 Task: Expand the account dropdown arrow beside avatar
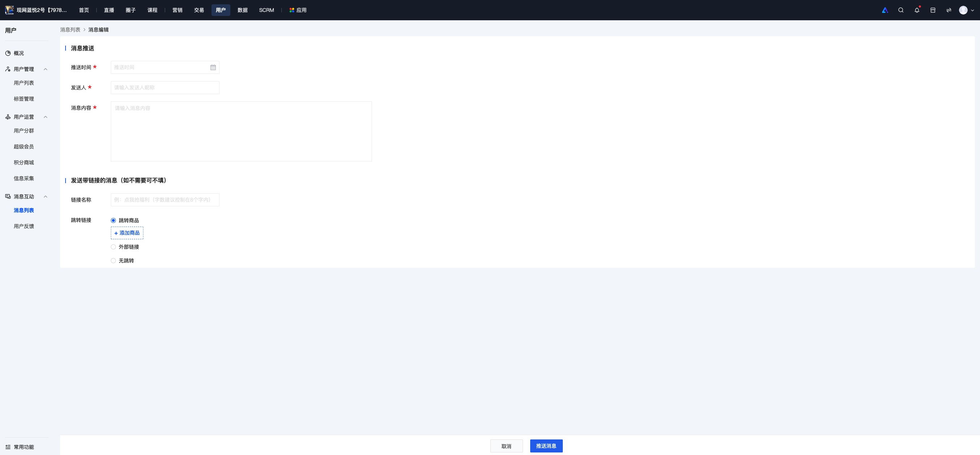(972, 10)
